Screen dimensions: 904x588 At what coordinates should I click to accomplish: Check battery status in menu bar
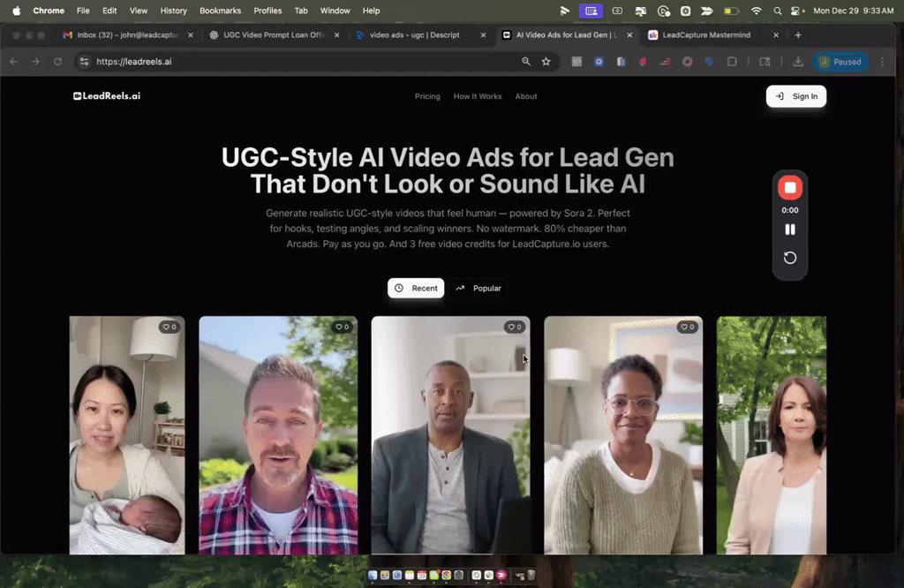(731, 11)
